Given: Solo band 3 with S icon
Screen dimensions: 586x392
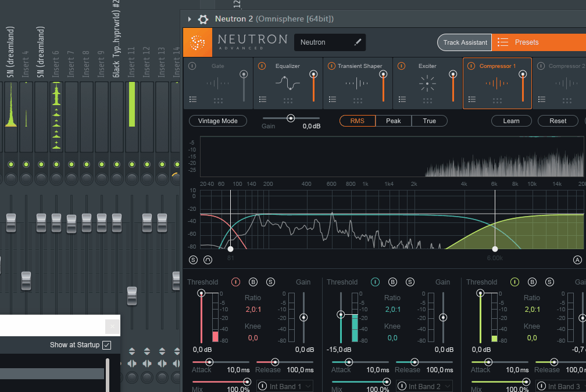Looking at the screenshot, I should point(549,282).
